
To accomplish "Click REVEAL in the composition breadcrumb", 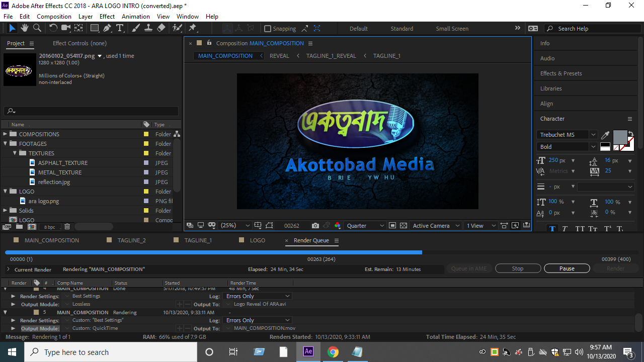I will [279, 56].
